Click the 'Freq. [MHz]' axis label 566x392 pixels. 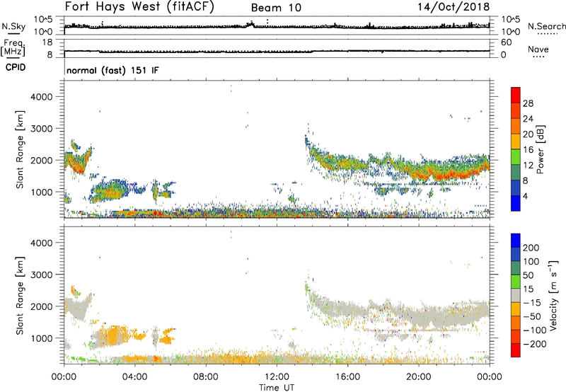13,48
